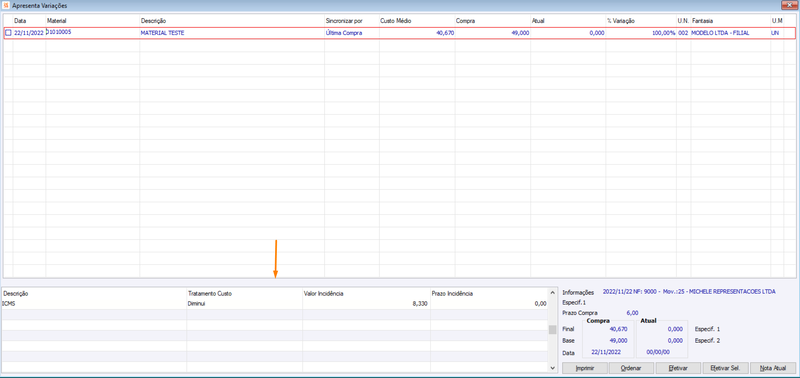Viewport: 800px width, 378px height.
Task: Click the Compra Data value 22/11/2022
Action: 605,352
